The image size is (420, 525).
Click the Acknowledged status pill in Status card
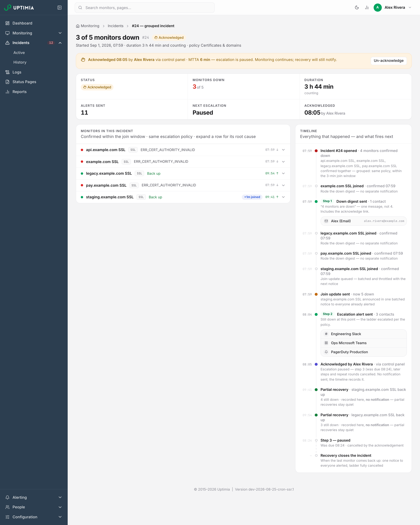[x=97, y=87]
